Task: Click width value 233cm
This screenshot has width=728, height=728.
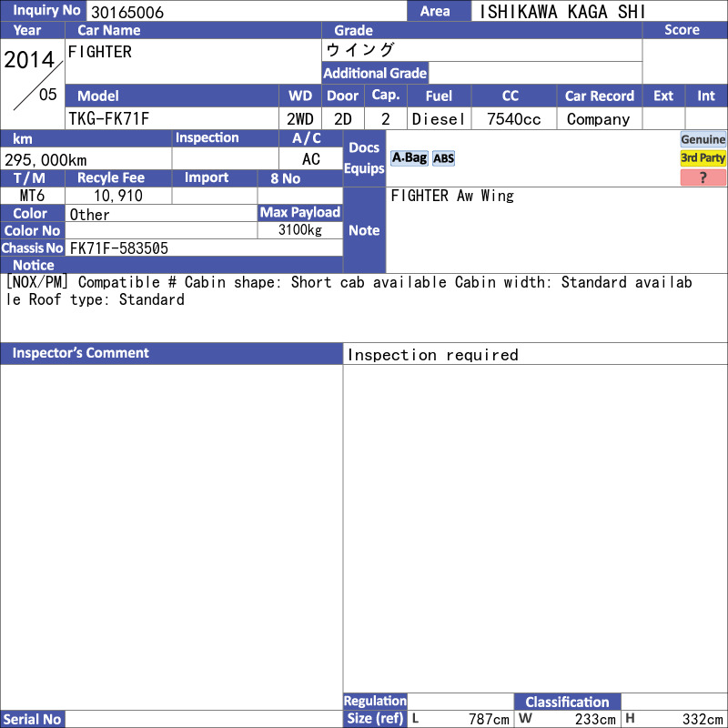Action: (595, 719)
